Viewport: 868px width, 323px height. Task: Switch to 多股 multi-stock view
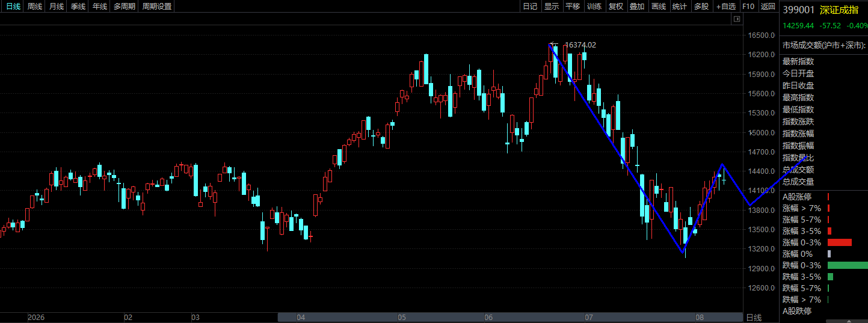[x=701, y=7]
